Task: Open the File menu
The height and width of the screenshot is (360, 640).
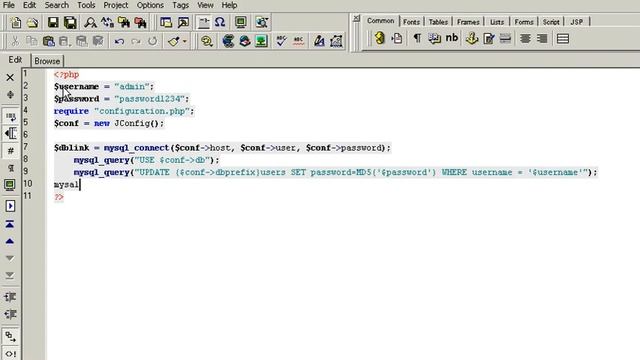Action: pyautogui.click(x=9, y=5)
